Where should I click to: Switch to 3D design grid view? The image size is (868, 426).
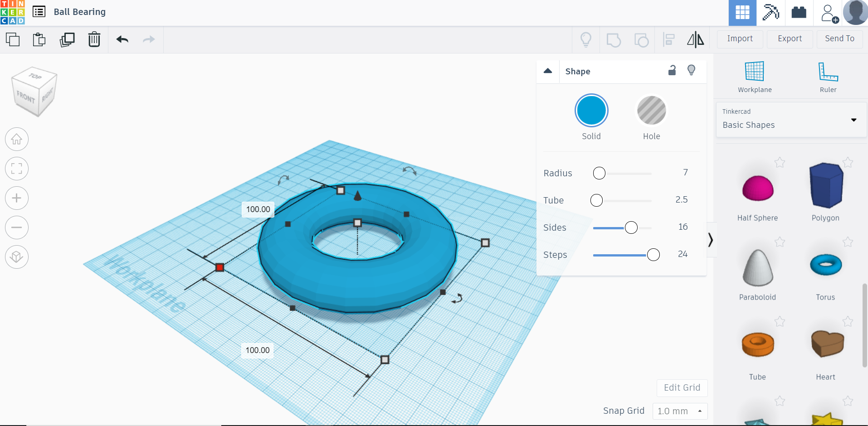click(742, 12)
